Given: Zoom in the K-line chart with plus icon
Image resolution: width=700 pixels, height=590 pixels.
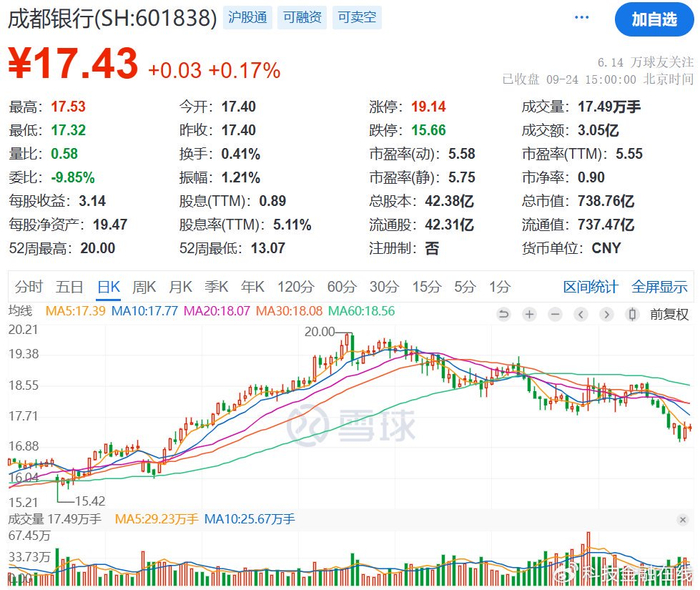Looking at the screenshot, I should tap(529, 314).
